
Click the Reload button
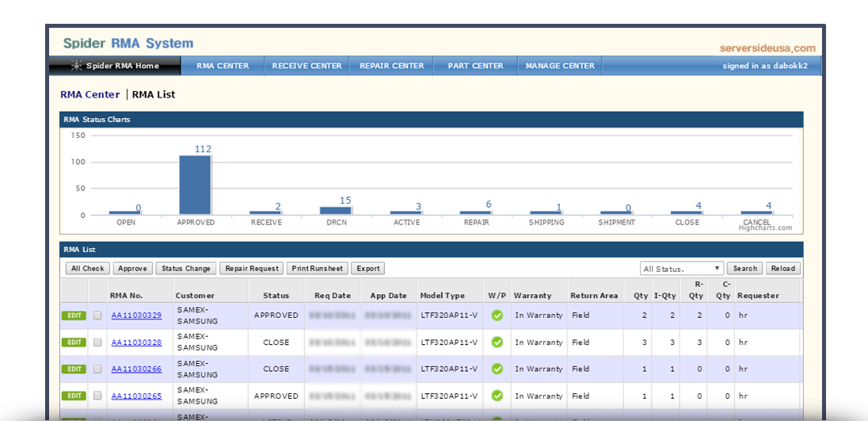(782, 269)
